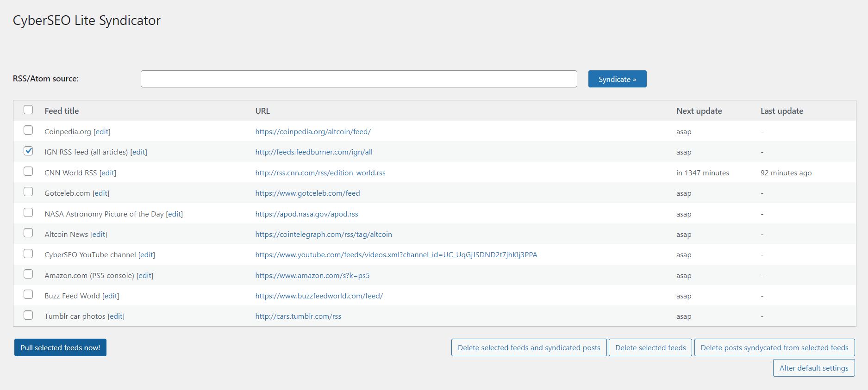
Task: Click the Last update column header
Action: click(782, 111)
